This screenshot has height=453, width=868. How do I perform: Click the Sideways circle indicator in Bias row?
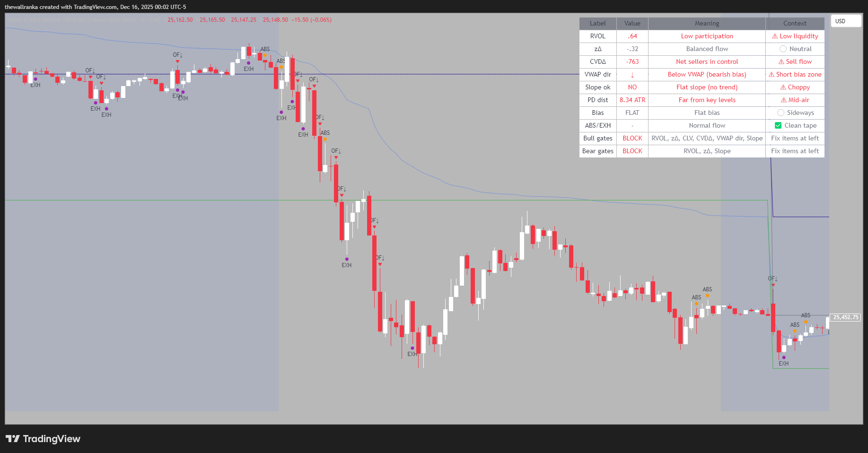(780, 113)
